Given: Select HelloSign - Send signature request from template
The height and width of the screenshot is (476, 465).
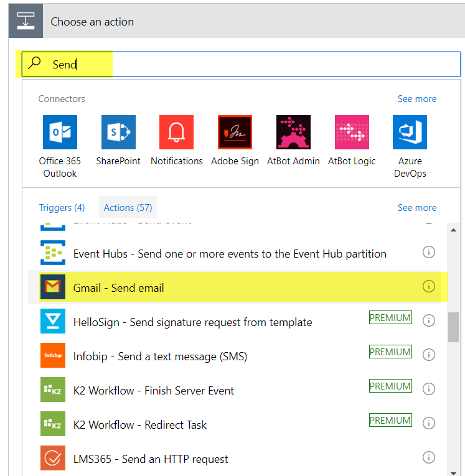Looking at the screenshot, I should point(235,322).
